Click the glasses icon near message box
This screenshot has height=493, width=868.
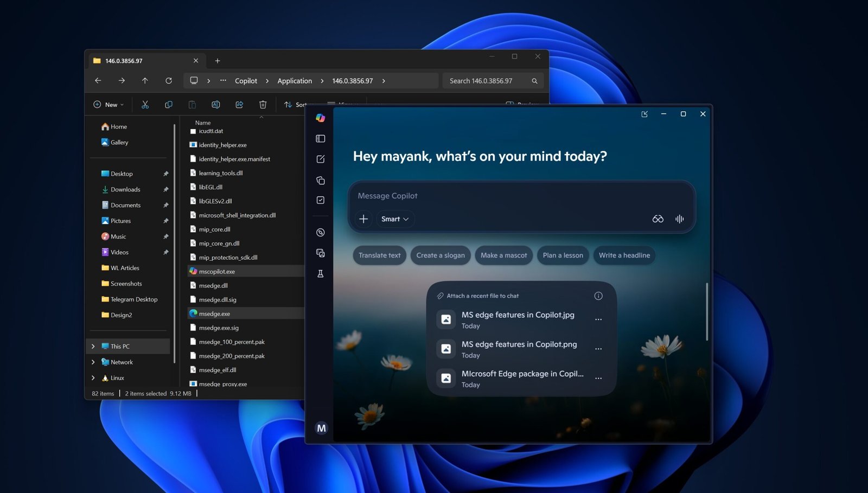(x=658, y=219)
